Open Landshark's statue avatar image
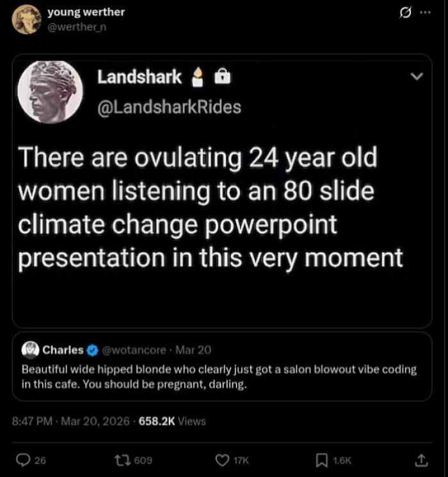Viewport: 448px width, 477px height. 50,92
